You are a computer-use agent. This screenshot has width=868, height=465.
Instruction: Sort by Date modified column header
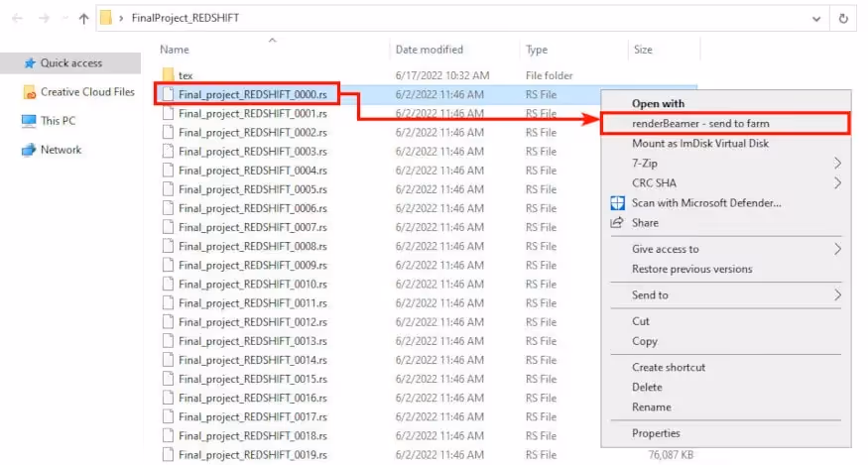point(429,50)
